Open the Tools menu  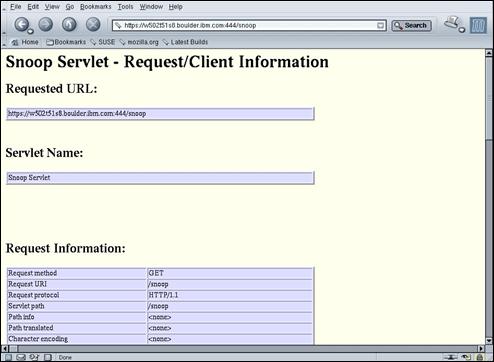coord(125,7)
